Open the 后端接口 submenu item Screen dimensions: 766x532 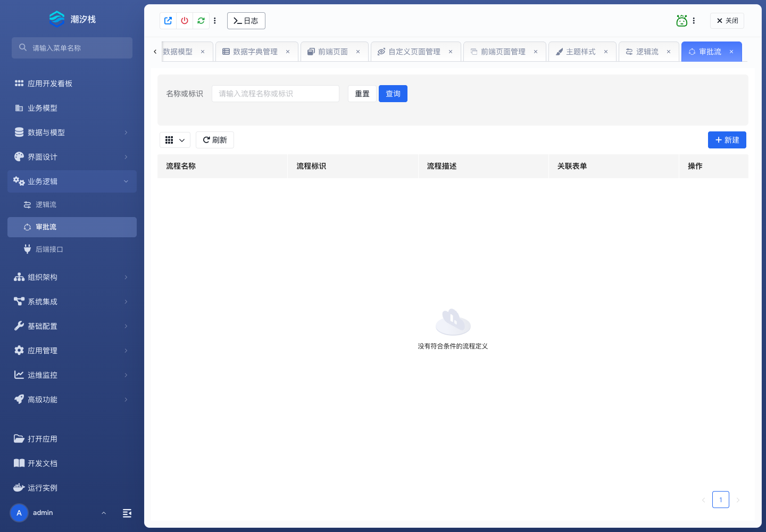pyautogui.click(x=72, y=250)
